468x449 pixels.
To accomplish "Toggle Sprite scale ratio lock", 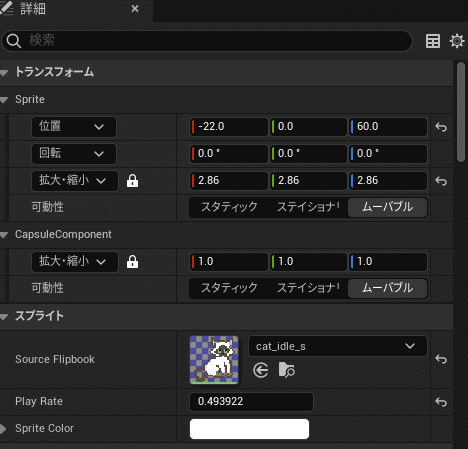I will pyautogui.click(x=132, y=181).
